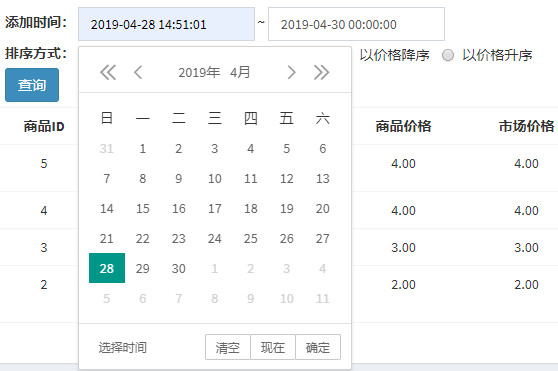
Task: Choose date 17 in the calendar
Action: pyautogui.click(x=215, y=208)
